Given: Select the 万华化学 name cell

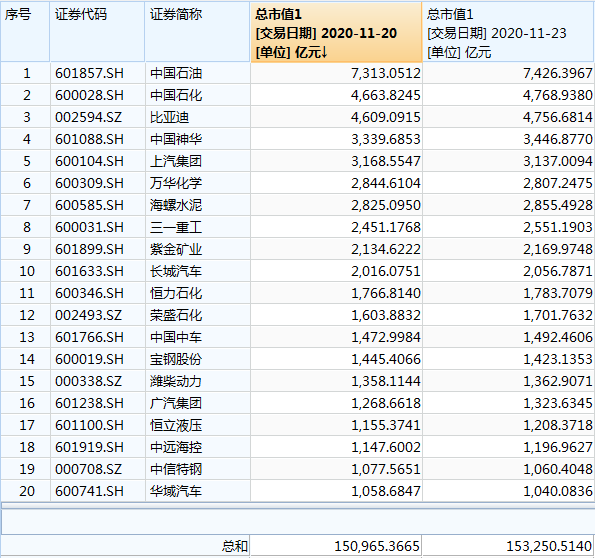Looking at the screenshot, I should click(197, 183).
